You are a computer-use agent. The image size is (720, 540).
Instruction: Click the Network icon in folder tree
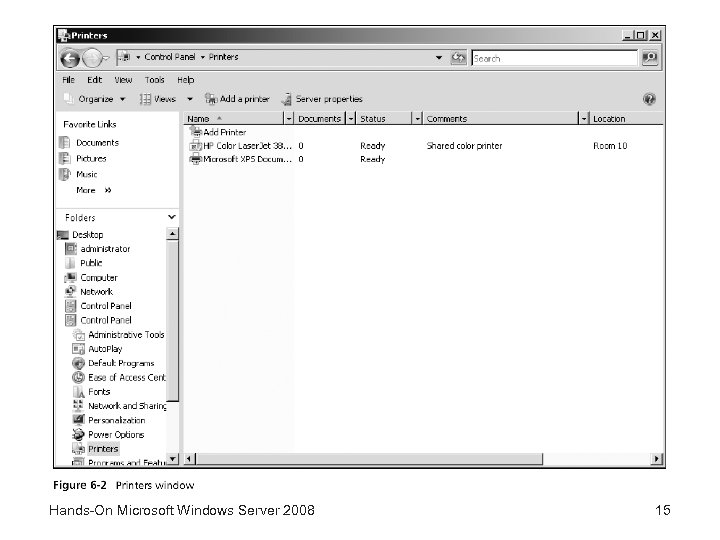click(x=70, y=291)
